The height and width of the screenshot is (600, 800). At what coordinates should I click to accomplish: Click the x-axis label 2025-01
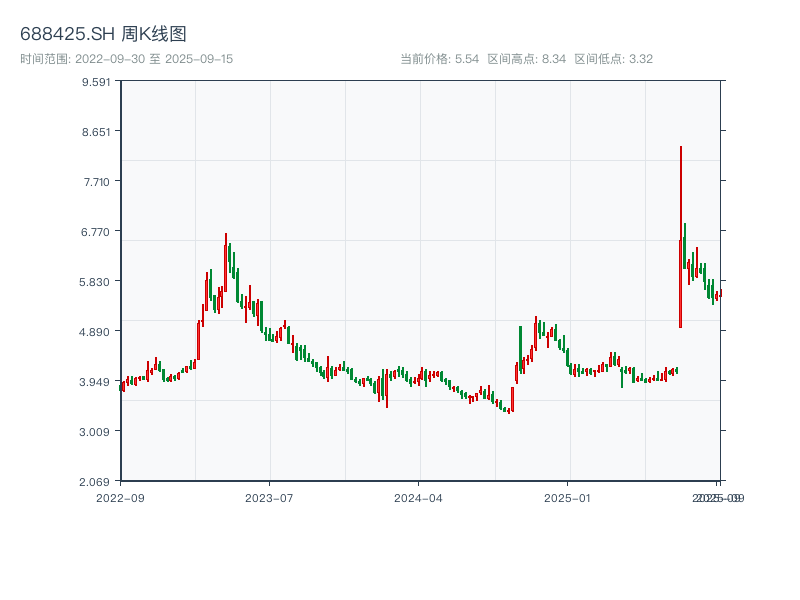(x=567, y=498)
